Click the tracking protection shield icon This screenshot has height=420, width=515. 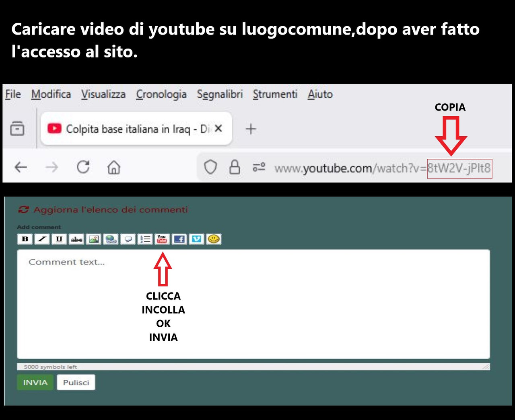point(210,167)
